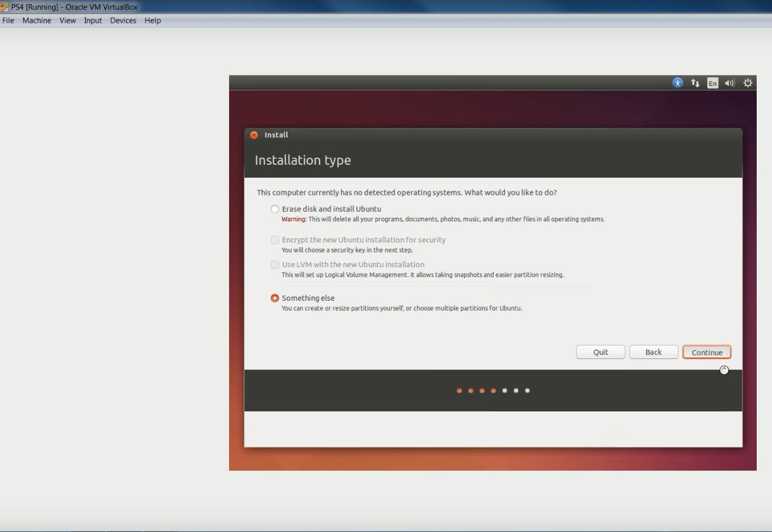
Task: Click the VirtualBox app icon in the title bar
Action: tap(5, 7)
